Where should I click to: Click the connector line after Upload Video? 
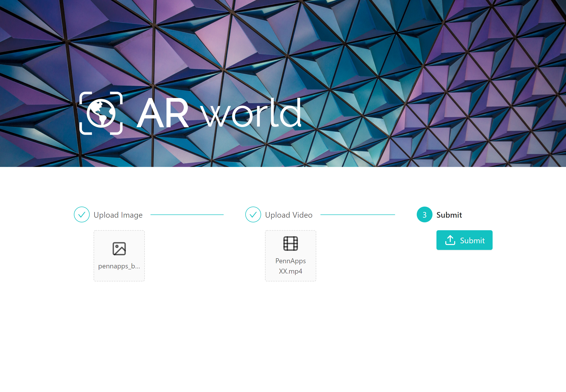tap(358, 215)
